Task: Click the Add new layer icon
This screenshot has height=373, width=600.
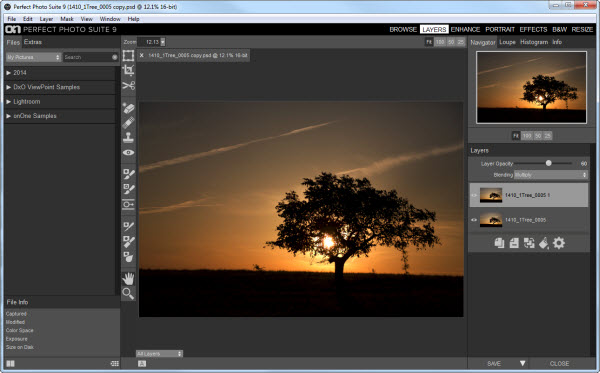Action: pos(514,243)
